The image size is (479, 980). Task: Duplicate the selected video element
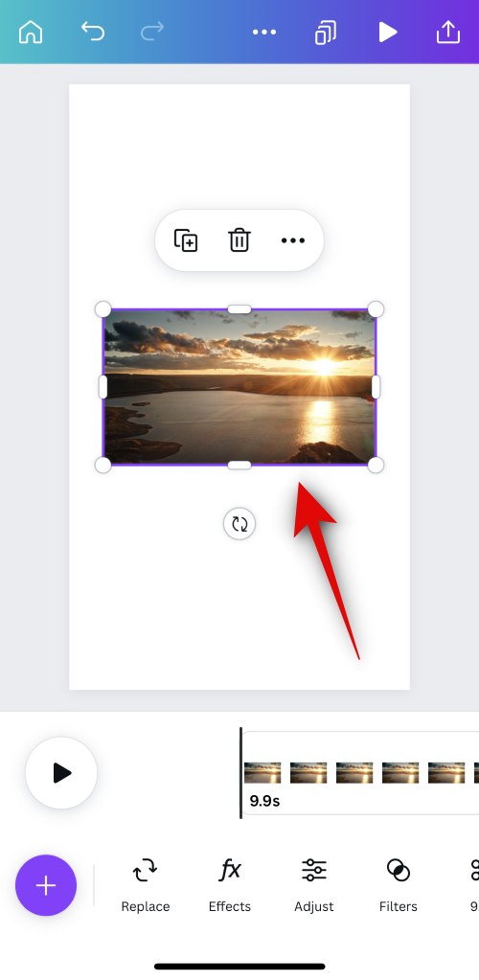(x=186, y=240)
